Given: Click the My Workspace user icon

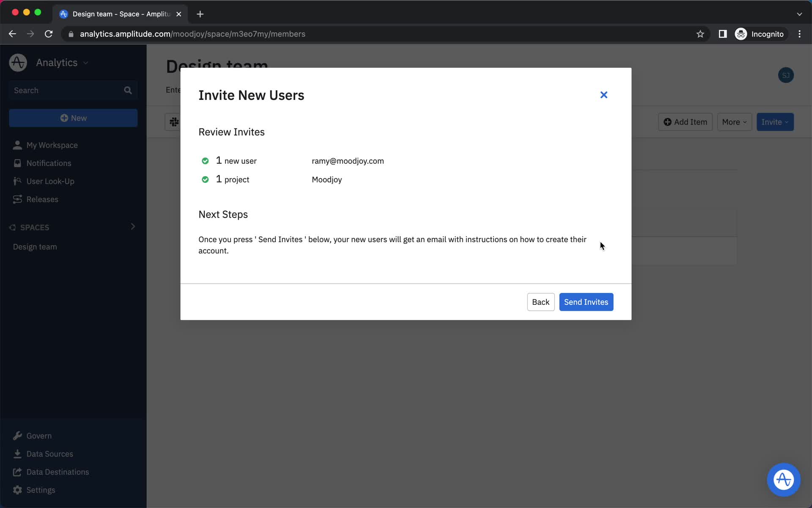Looking at the screenshot, I should point(17,144).
